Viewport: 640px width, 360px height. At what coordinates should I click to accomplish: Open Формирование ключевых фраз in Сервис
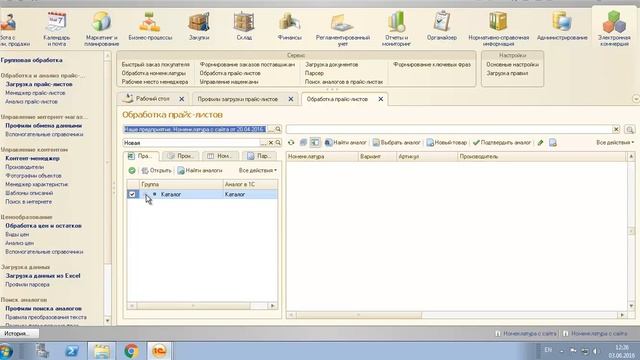(x=432, y=64)
